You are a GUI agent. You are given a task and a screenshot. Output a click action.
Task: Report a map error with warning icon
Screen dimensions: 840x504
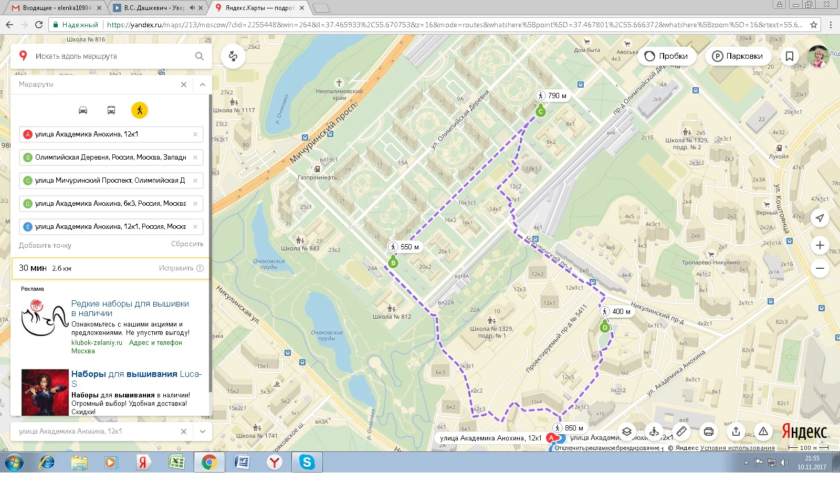pyautogui.click(x=763, y=432)
